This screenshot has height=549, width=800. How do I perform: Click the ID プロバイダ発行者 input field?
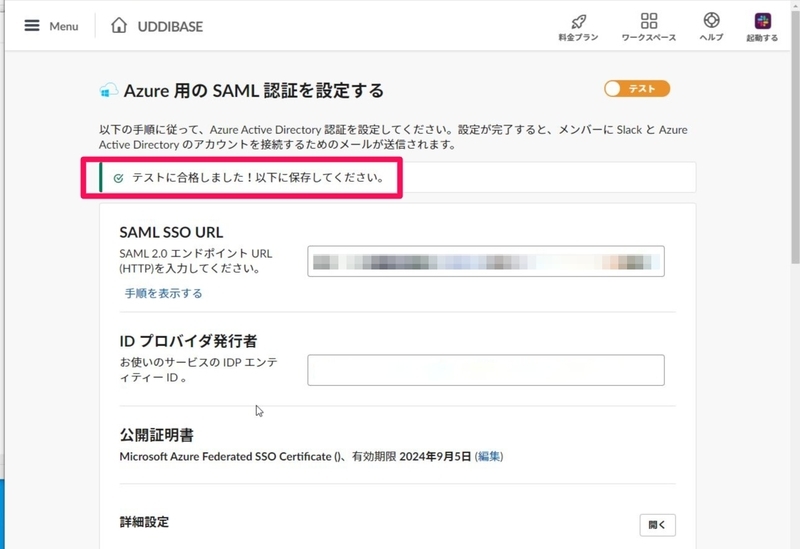pyautogui.click(x=486, y=370)
